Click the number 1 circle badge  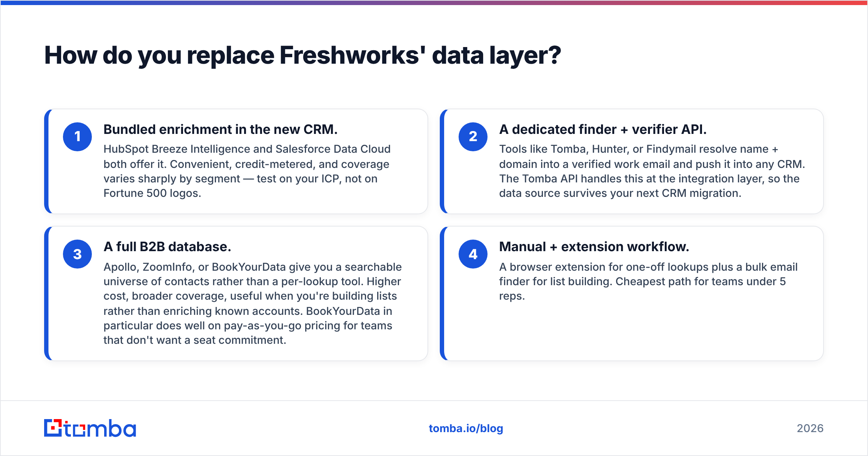(77, 137)
